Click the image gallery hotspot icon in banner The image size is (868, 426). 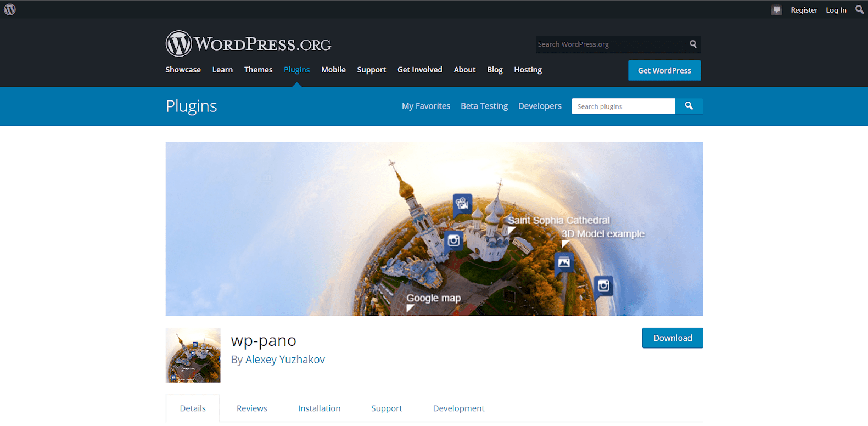tap(564, 262)
